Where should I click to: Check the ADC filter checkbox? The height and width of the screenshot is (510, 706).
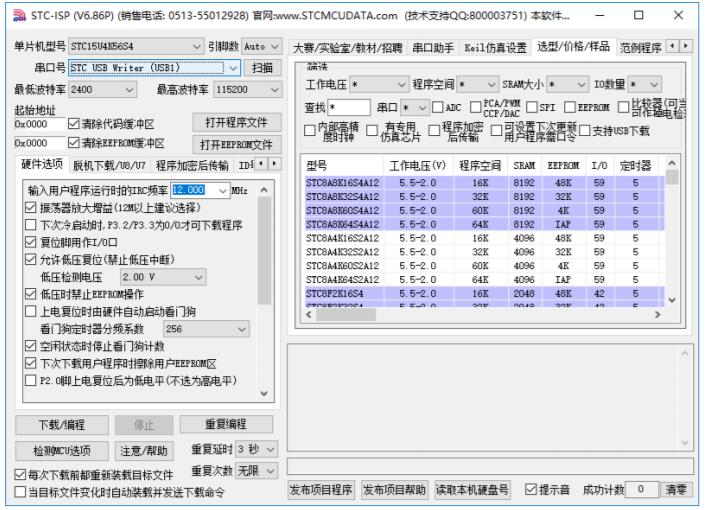[437, 107]
